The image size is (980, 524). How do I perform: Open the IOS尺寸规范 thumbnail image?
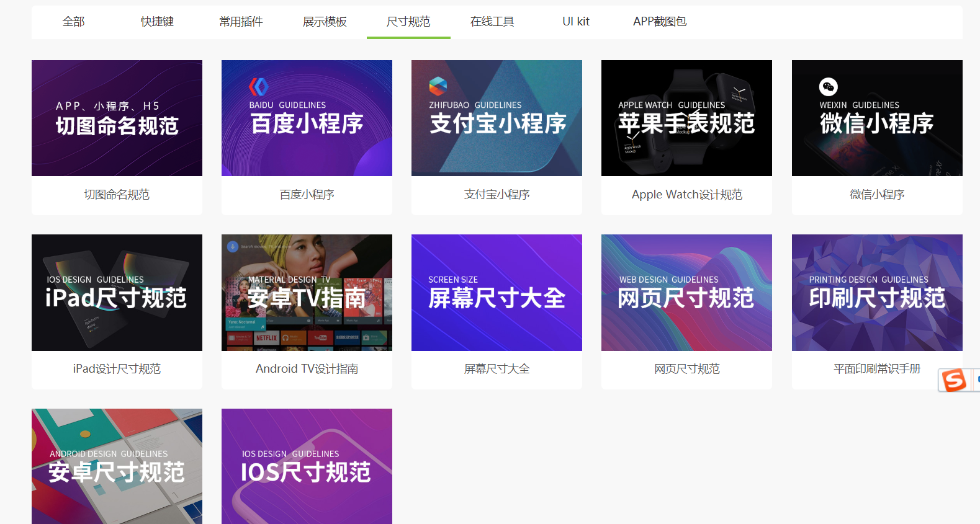click(x=307, y=466)
